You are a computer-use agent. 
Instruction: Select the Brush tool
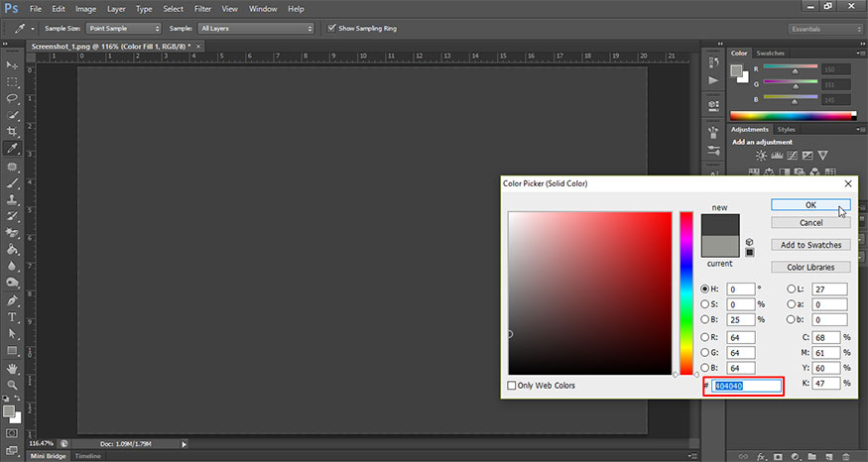point(12,182)
